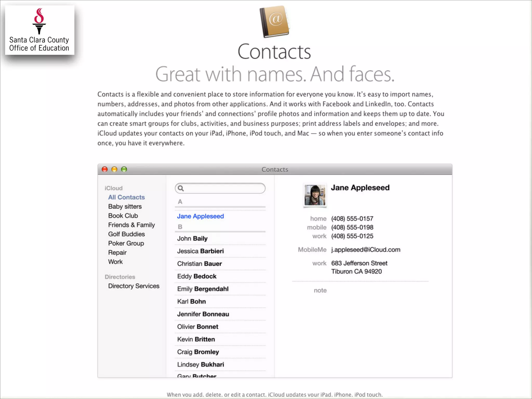The image size is (532, 399).
Task: Click the yellow minimize window button
Action: (114, 169)
